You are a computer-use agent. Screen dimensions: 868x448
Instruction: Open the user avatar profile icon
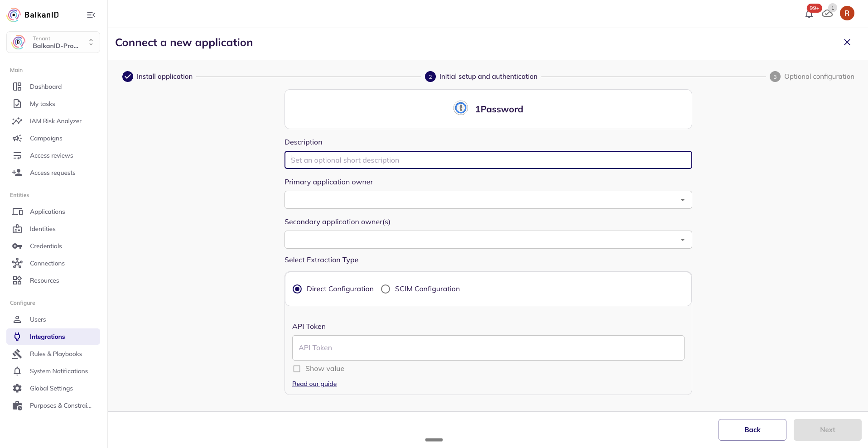[x=847, y=14]
